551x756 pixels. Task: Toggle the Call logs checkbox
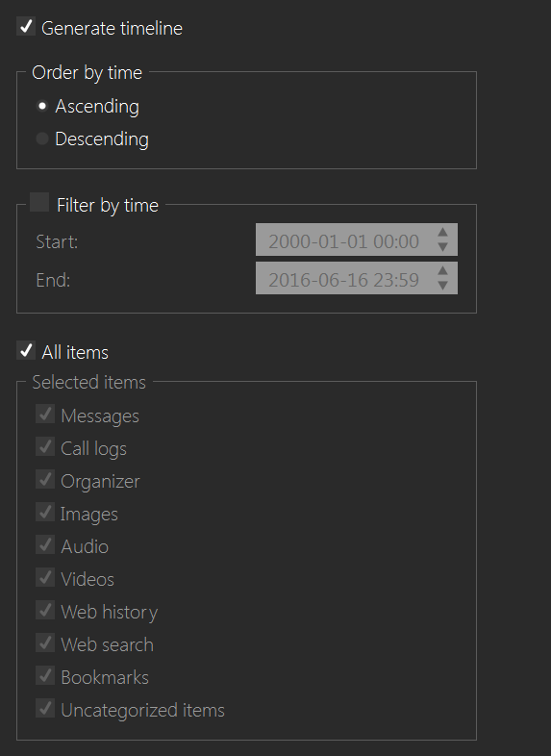45,447
